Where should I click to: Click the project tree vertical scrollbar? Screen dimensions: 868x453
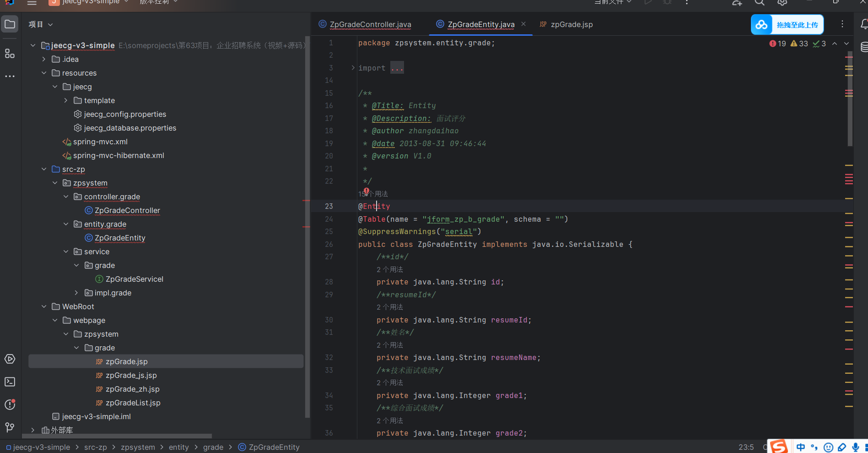click(307, 227)
